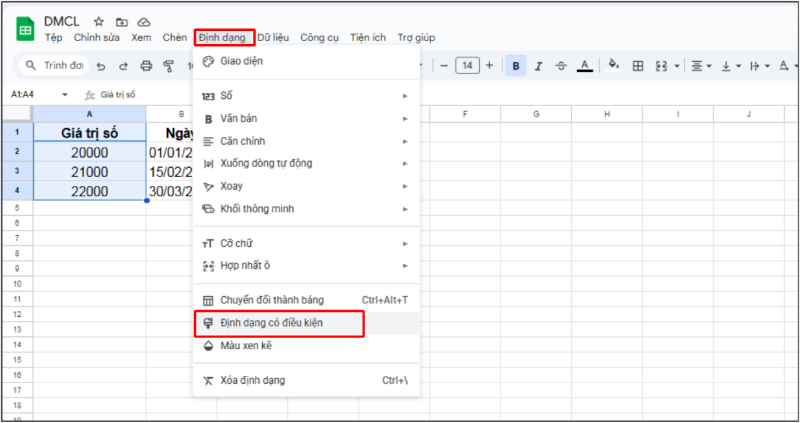Toggle strikethrough formatting button
The height and width of the screenshot is (423, 800).
561,66
